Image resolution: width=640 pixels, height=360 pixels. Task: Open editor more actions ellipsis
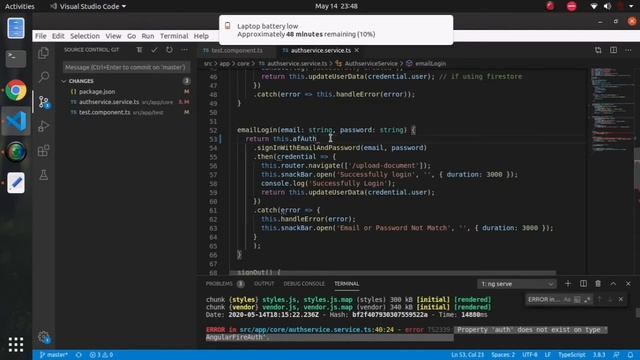(x=628, y=50)
